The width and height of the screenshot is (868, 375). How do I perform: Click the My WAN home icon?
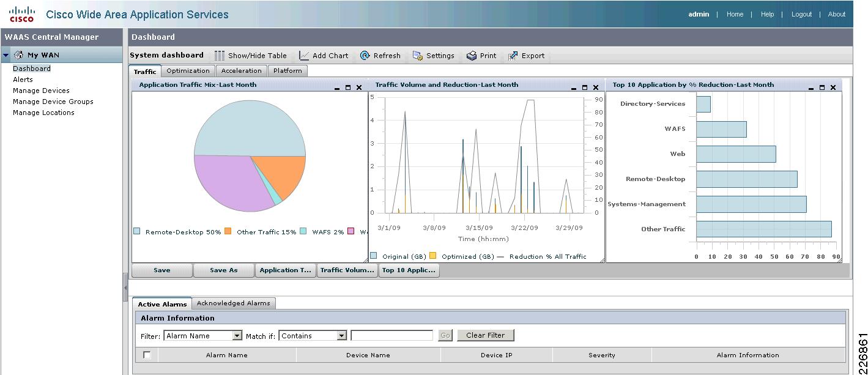(19, 55)
